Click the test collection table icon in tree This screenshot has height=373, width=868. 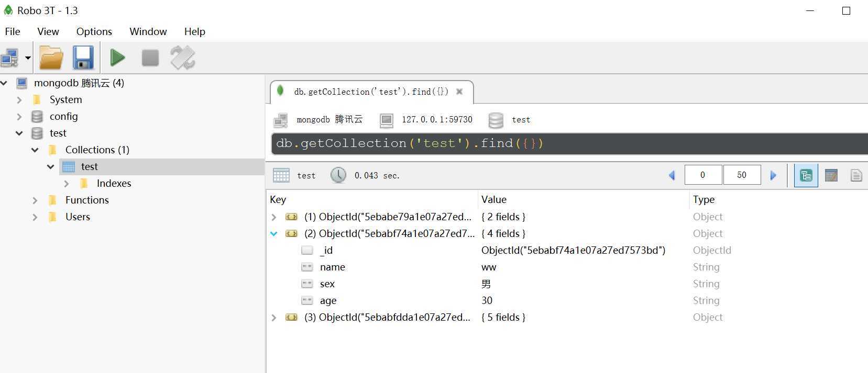tap(69, 167)
